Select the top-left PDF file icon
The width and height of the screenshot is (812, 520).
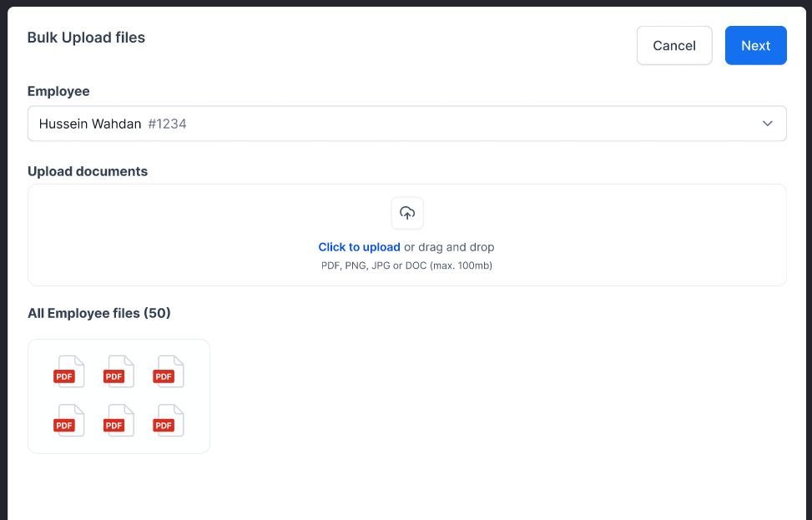(x=69, y=372)
